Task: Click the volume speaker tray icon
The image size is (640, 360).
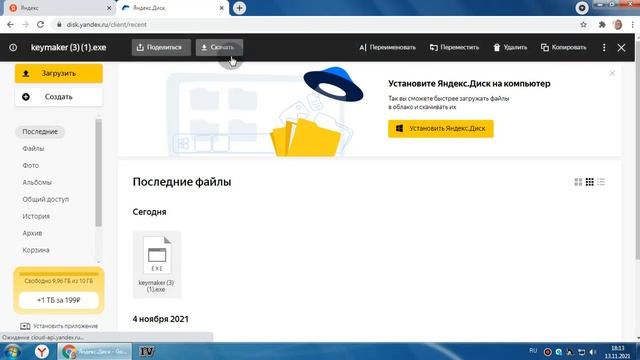Action: click(593, 352)
